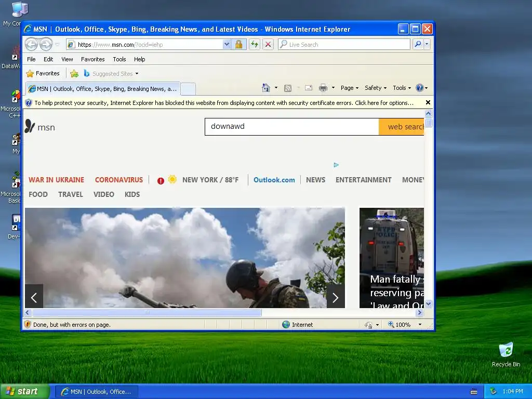Screen dimensions: 532x399
Task: Close the information bar with X
Action: click(428, 102)
